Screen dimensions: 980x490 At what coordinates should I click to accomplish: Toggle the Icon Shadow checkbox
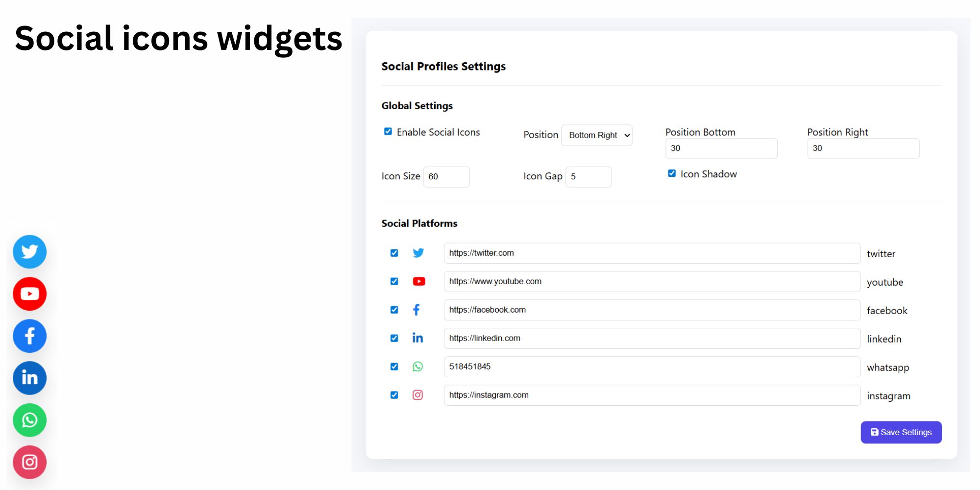pos(672,173)
